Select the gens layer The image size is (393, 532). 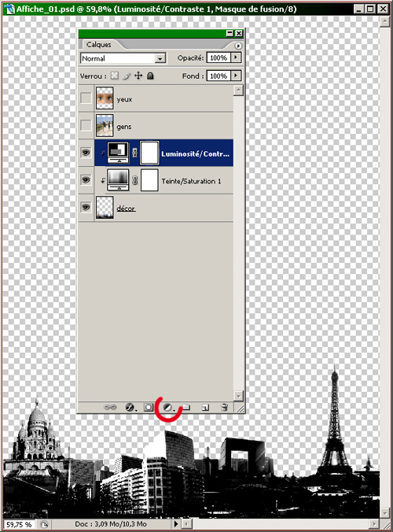[x=156, y=126]
